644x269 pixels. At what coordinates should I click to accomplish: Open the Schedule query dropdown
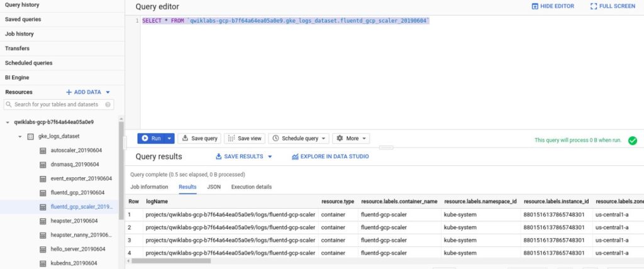[x=325, y=138]
